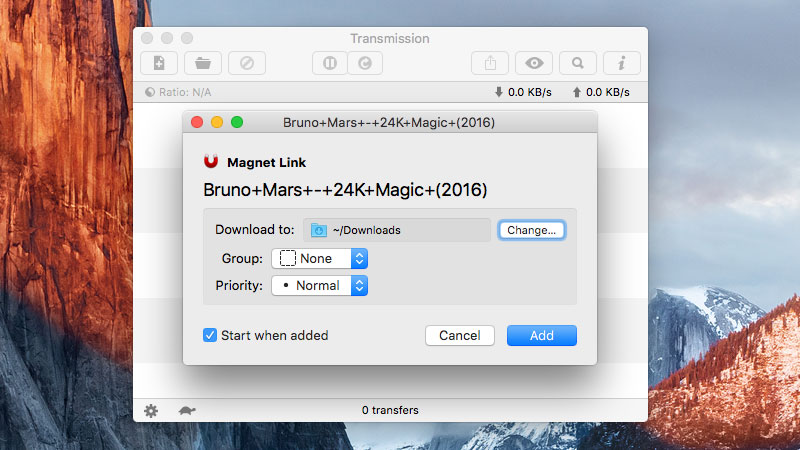Toggle the turtle speed limit mode
Viewport: 800px width, 450px height.
point(186,410)
